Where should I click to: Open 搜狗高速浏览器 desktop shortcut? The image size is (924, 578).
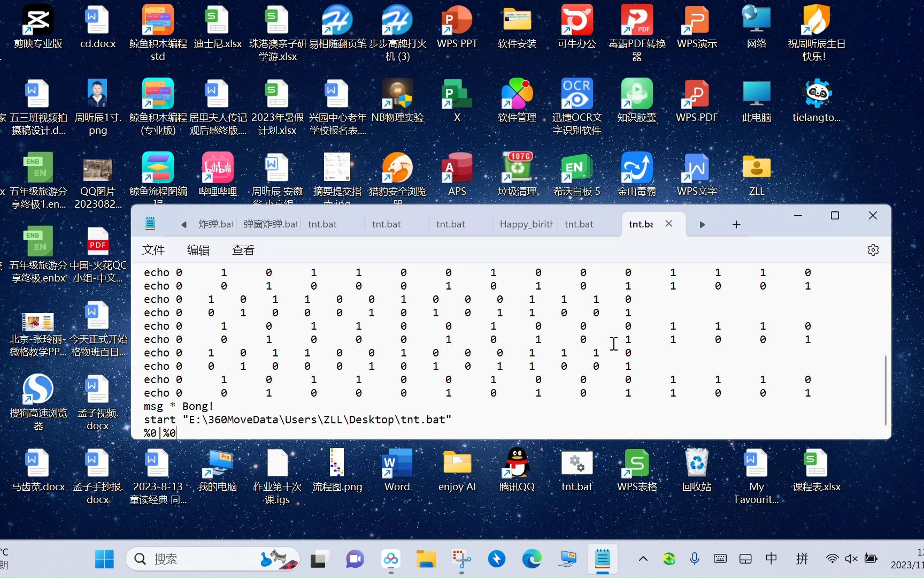tap(38, 402)
